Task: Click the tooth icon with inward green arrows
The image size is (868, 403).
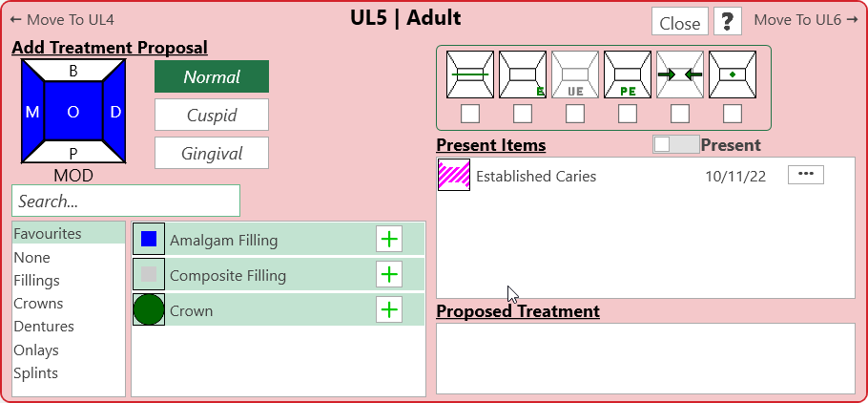Action: [x=679, y=74]
